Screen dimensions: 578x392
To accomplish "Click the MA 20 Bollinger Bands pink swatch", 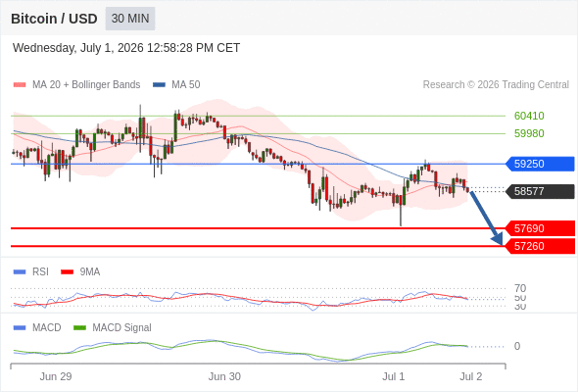I will 20,85.
